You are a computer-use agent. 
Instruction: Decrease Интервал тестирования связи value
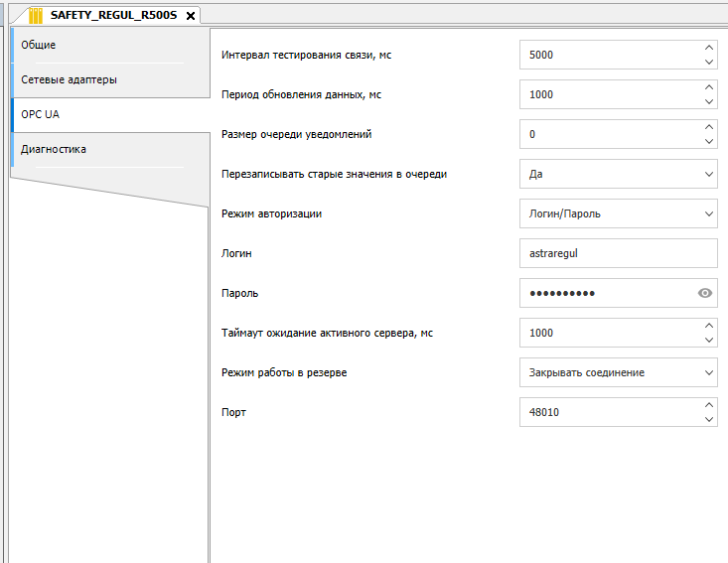(x=708, y=62)
